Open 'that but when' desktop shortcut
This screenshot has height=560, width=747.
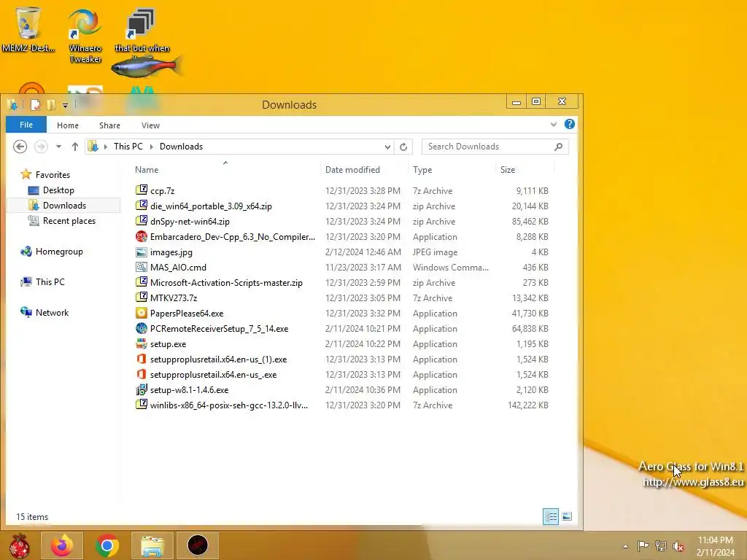142,29
